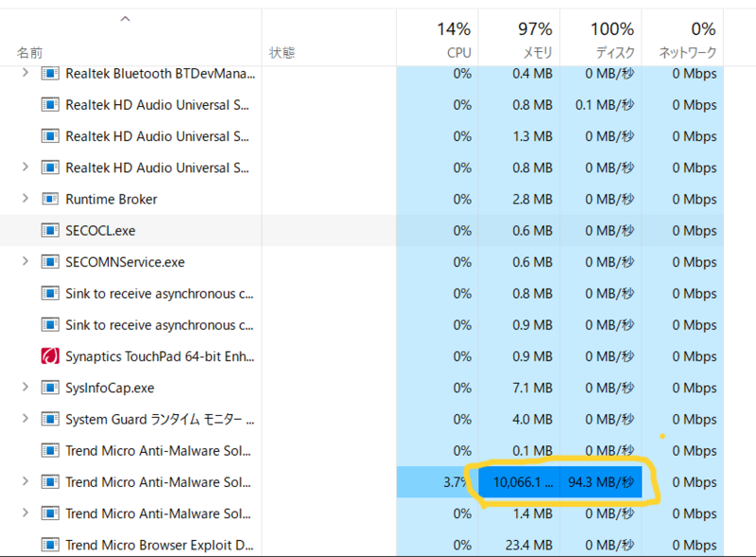Expand the Trend Micro row using 1.4 MB memory
Screen dimensions: 756x557
26,513
